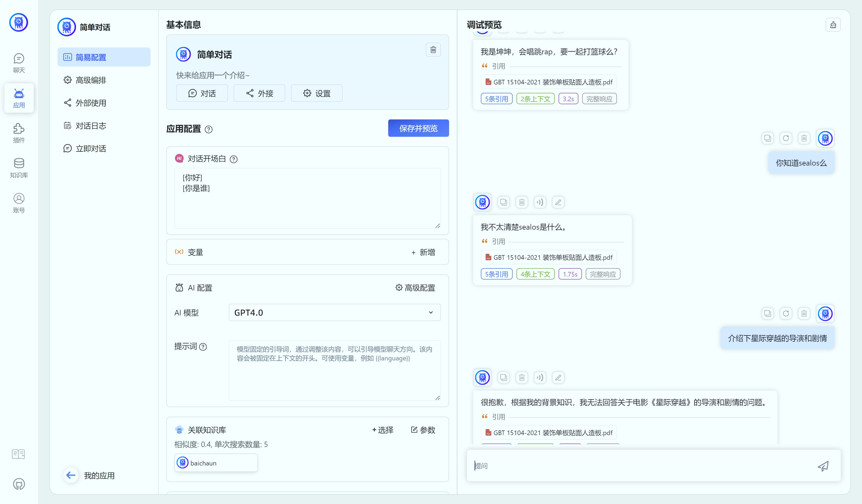This screenshot has width=862, height=504.
Task: Open the 知识库 knowledge base section
Action: click(19, 168)
